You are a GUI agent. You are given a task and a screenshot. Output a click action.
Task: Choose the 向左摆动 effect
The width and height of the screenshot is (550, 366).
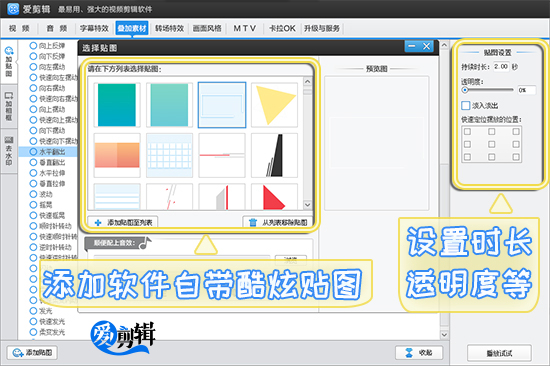coord(47,67)
